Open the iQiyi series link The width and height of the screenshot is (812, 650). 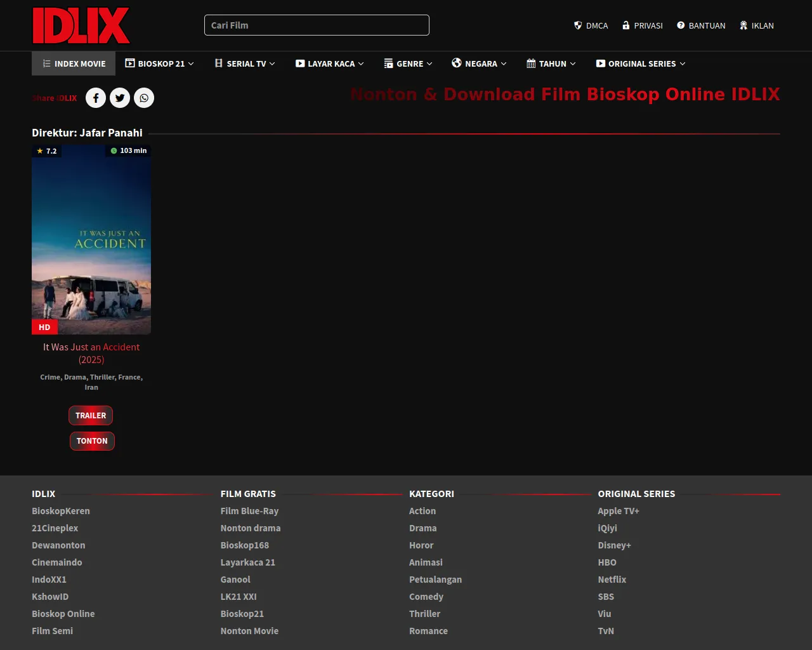pyautogui.click(x=608, y=528)
